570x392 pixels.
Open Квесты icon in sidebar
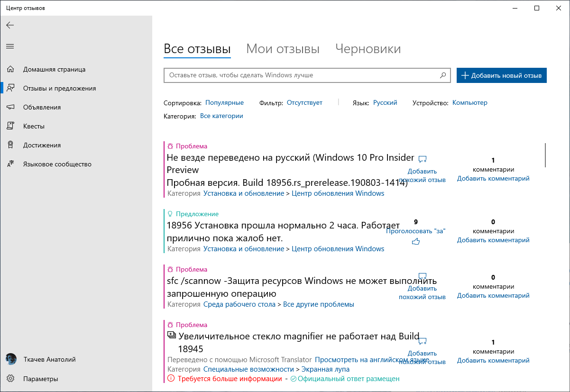tap(10, 126)
